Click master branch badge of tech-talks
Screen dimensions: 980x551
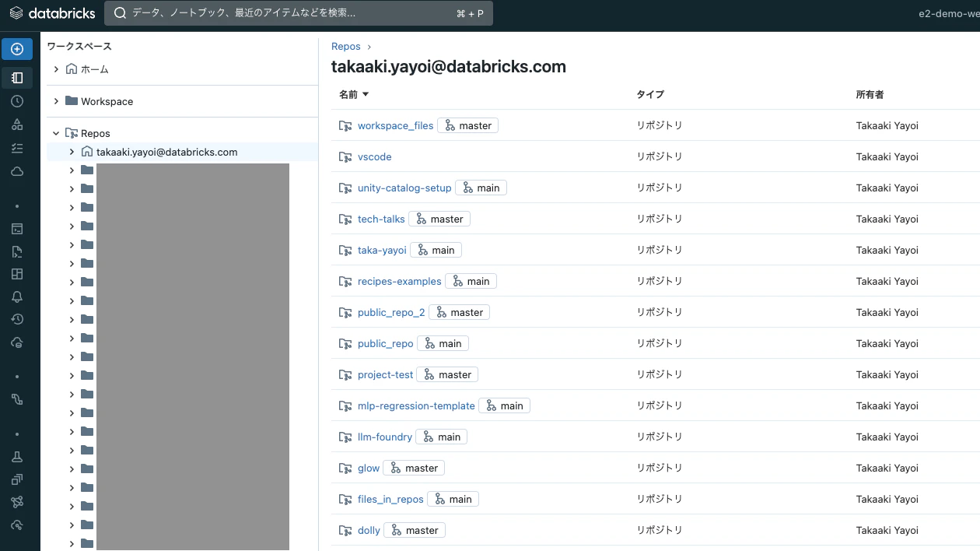439,219
